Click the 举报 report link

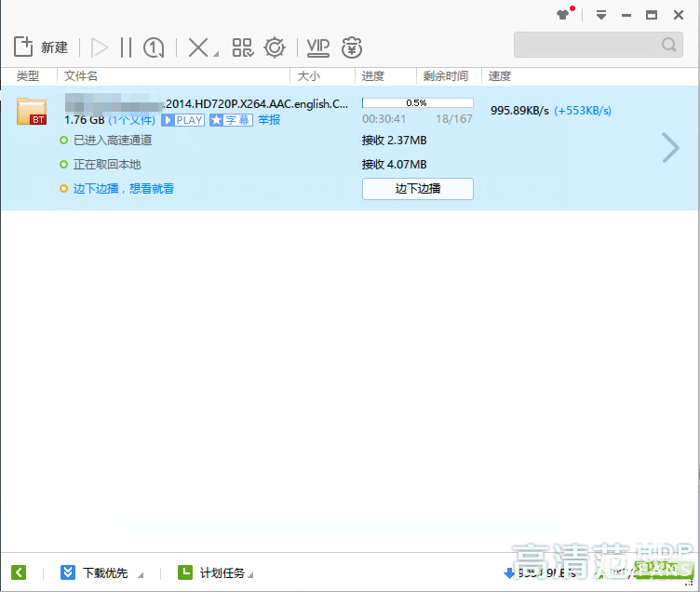click(x=269, y=120)
